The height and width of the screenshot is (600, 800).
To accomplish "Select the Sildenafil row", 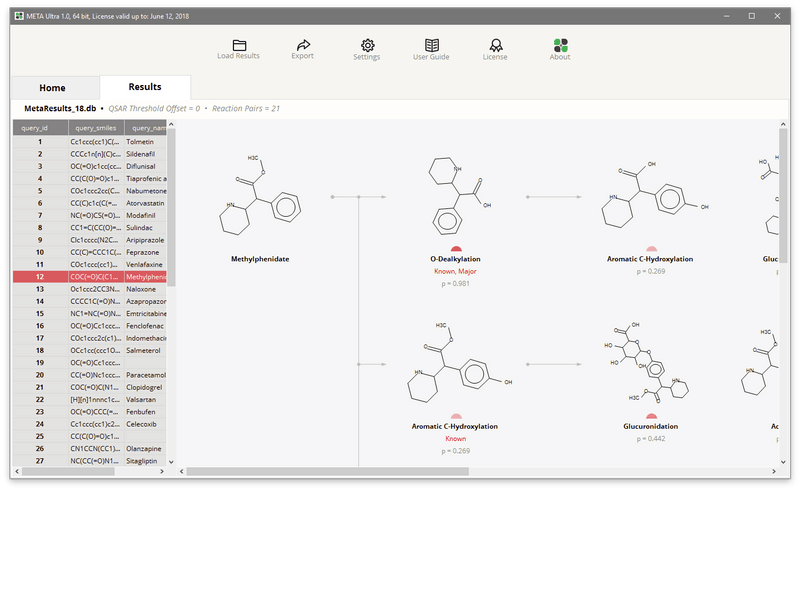I will click(x=90, y=154).
